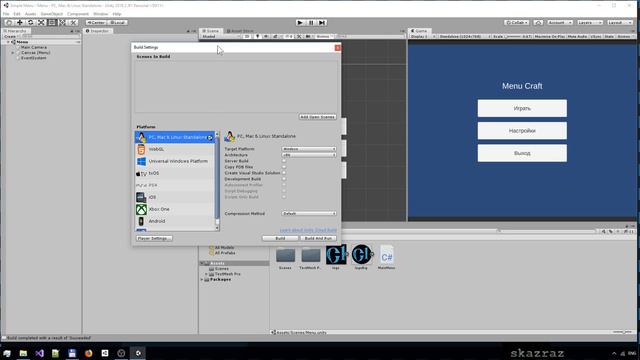
Task: Toggle Maximize On Play in Game view
Action: click(550, 37)
